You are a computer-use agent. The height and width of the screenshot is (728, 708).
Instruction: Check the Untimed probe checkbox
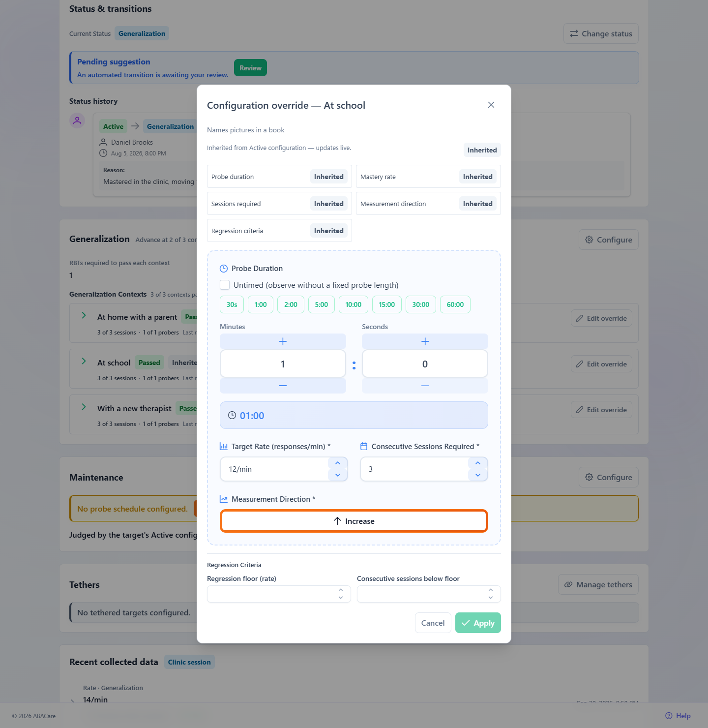click(x=225, y=285)
